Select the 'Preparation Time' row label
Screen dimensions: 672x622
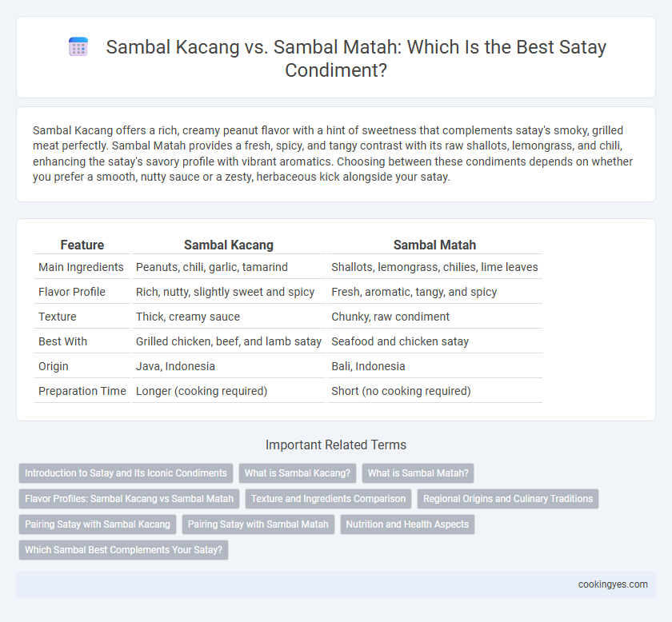click(x=82, y=391)
